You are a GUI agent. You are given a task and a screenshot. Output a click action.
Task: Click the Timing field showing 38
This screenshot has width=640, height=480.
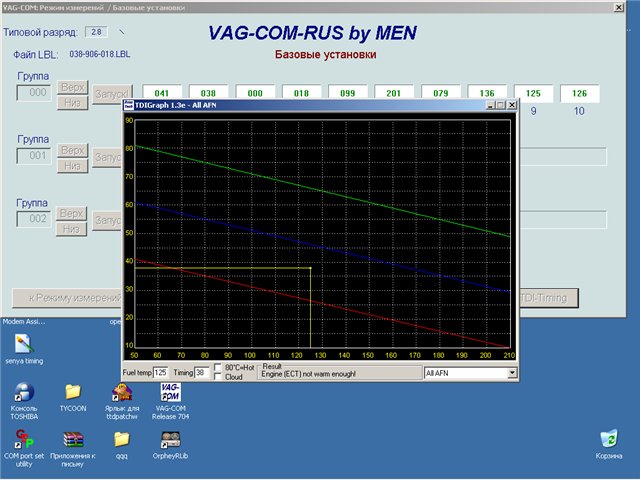click(202, 373)
